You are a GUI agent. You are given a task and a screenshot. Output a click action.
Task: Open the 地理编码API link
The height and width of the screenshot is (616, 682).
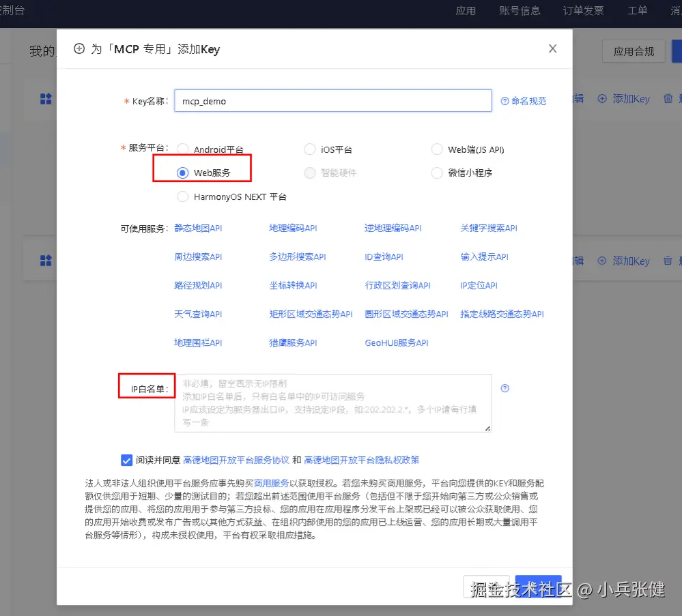click(293, 229)
